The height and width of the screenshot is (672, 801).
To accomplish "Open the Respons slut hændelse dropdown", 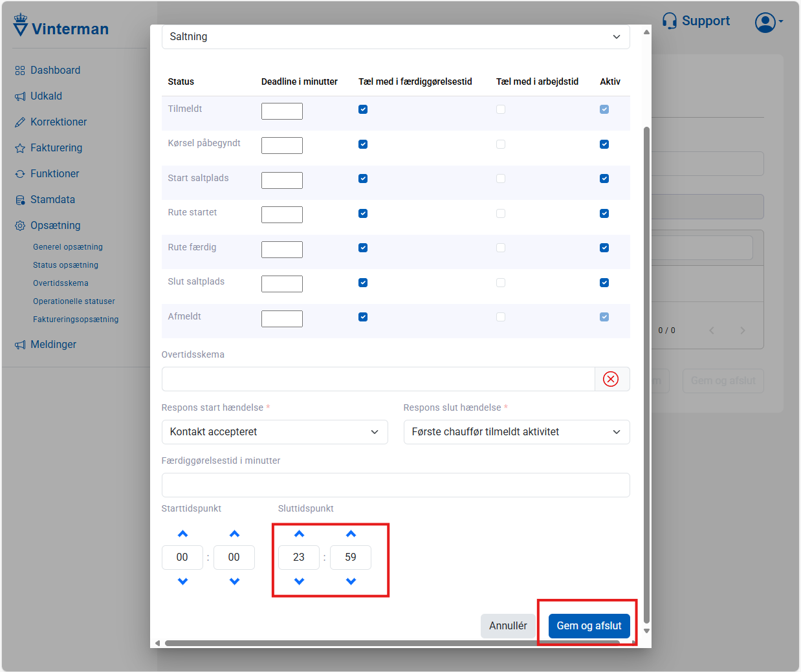I will [516, 432].
